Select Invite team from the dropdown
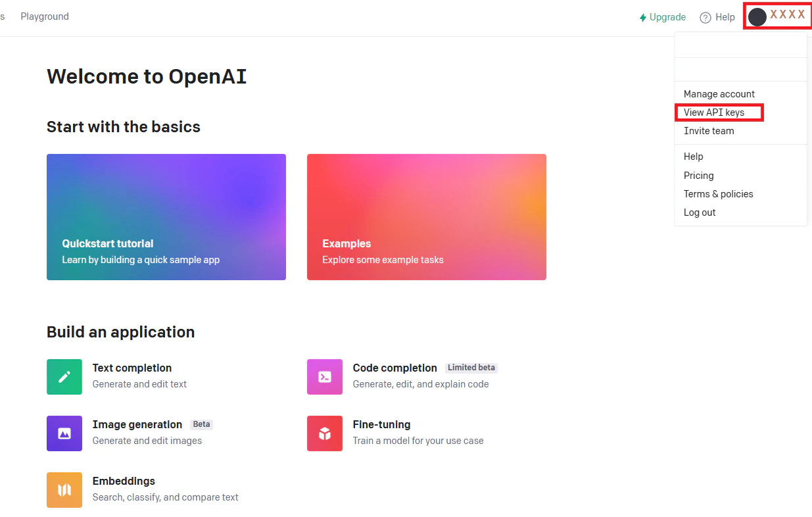This screenshot has height=517, width=812. point(709,131)
